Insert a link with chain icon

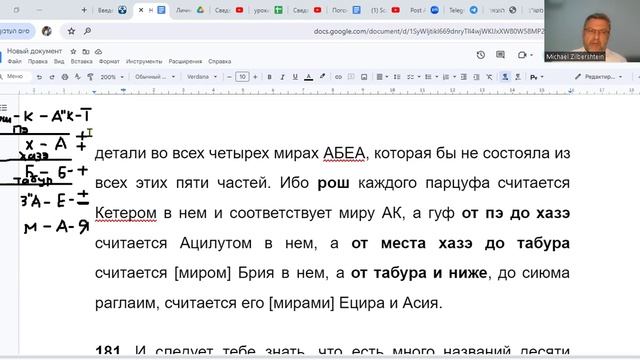coord(338,77)
